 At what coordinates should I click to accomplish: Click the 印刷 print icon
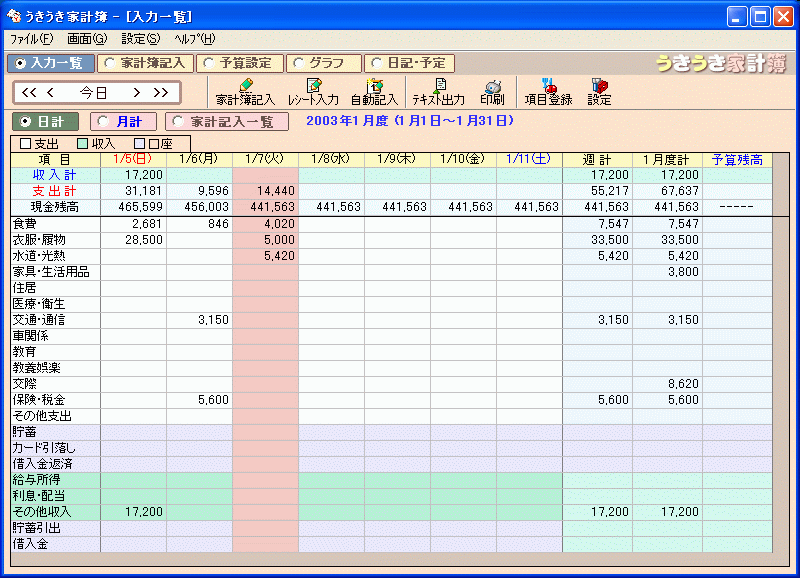(x=491, y=92)
